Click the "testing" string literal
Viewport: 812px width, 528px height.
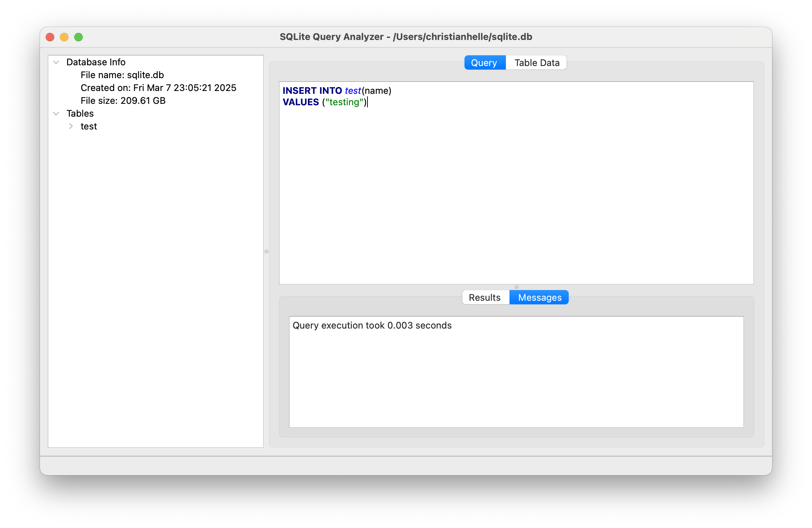pos(344,102)
